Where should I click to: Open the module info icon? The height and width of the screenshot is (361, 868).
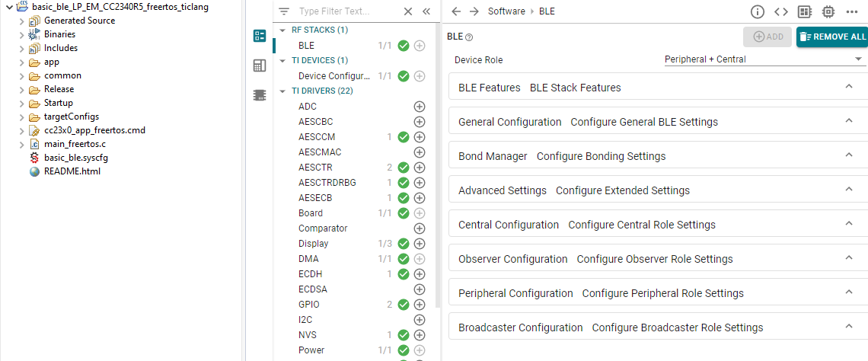(757, 11)
